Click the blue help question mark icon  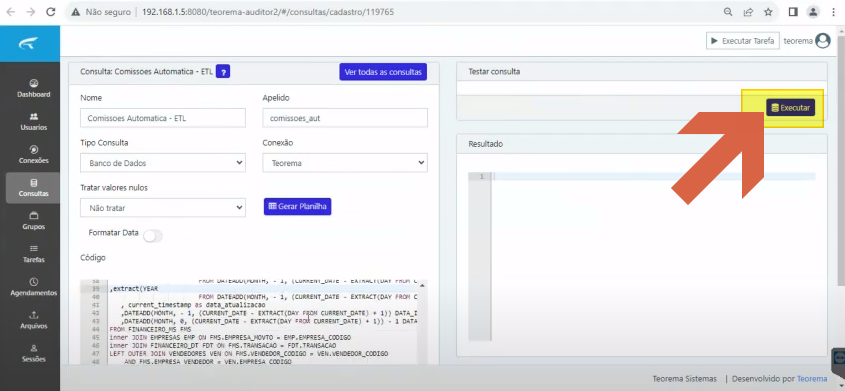223,72
